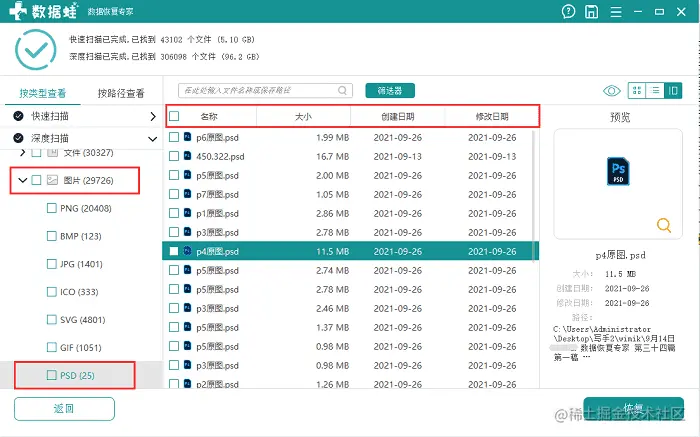
Task: Switch to 按路径查看 tab
Action: 121,93
